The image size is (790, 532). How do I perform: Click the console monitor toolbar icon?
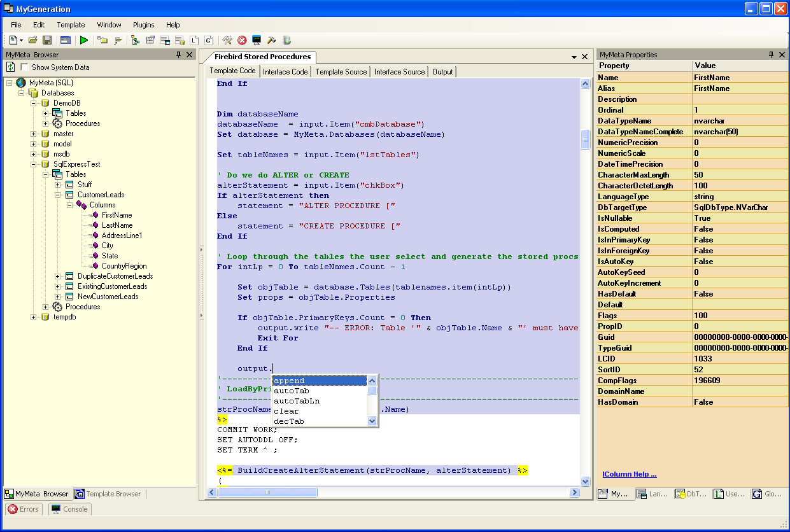(257, 40)
